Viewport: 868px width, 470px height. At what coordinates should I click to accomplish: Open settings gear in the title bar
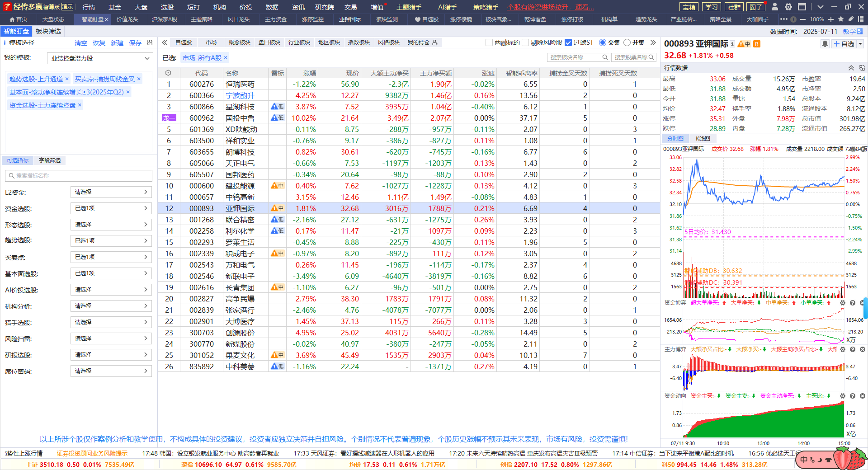coord(788,7)
